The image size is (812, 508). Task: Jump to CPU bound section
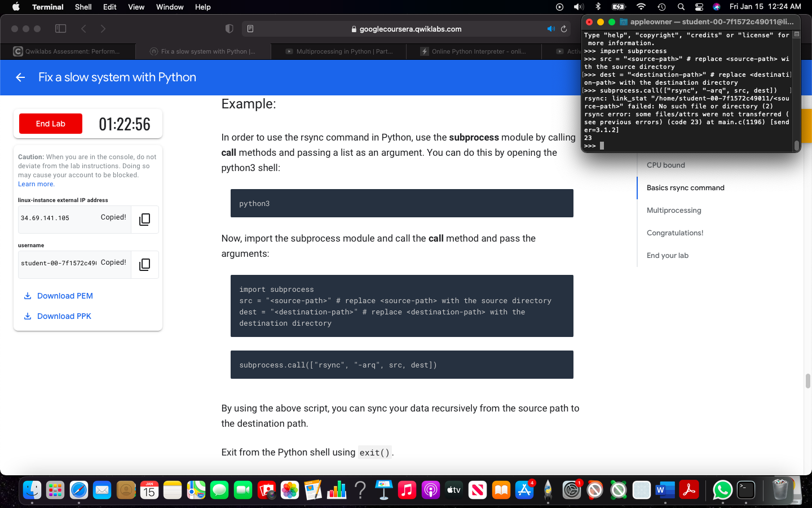[x=666, y=165]
